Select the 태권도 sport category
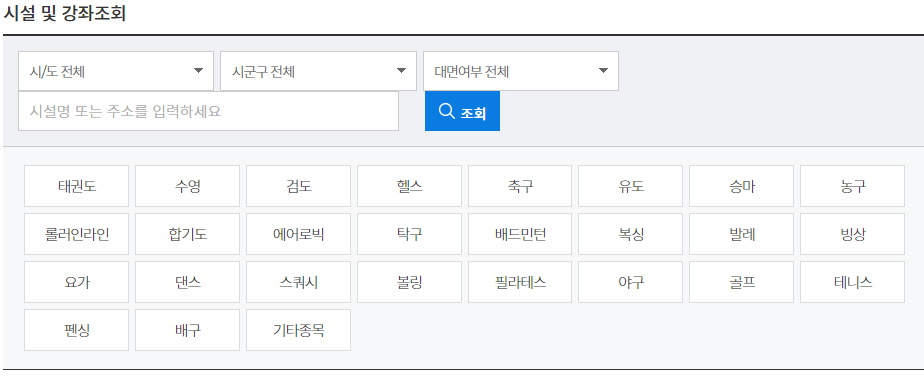924x379 pixels. point(77,186)
